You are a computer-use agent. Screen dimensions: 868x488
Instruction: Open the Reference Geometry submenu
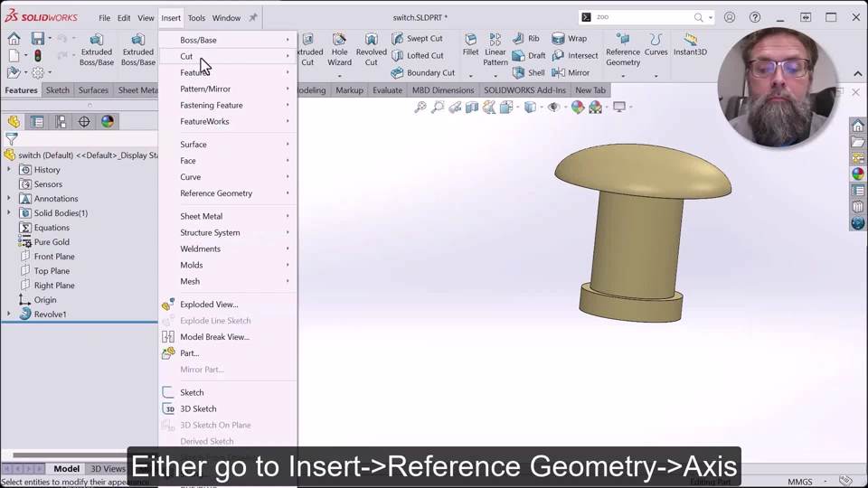point(228,193)
